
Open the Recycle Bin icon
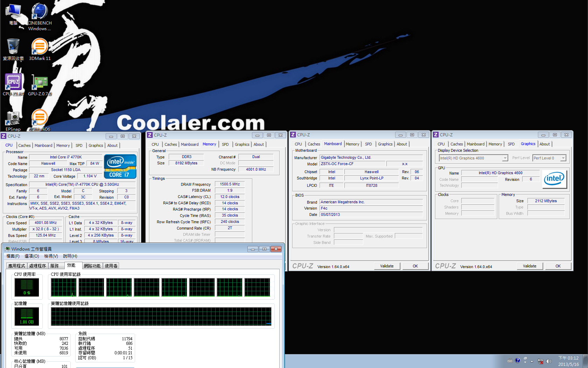[13, 49]
